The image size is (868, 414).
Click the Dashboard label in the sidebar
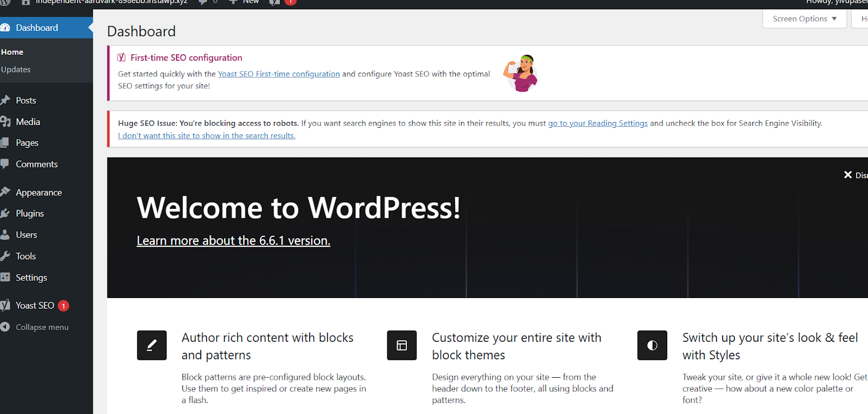coord(37,28)
